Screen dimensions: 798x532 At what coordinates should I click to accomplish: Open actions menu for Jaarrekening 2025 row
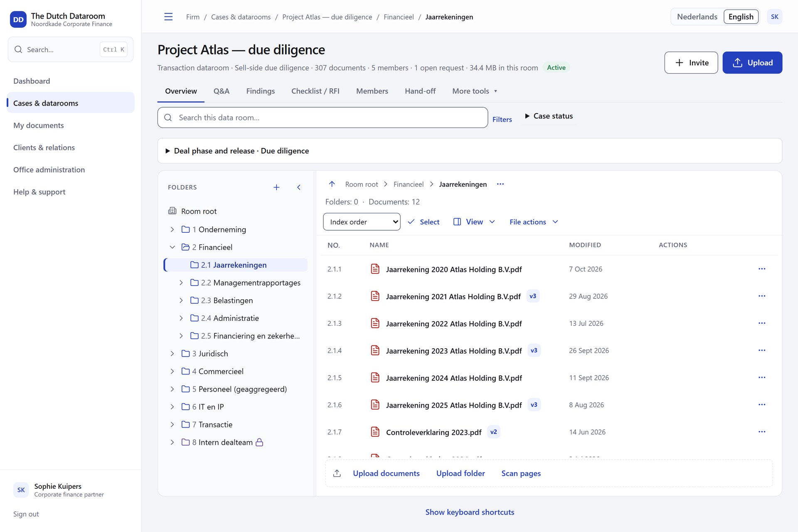coord(762,404)
